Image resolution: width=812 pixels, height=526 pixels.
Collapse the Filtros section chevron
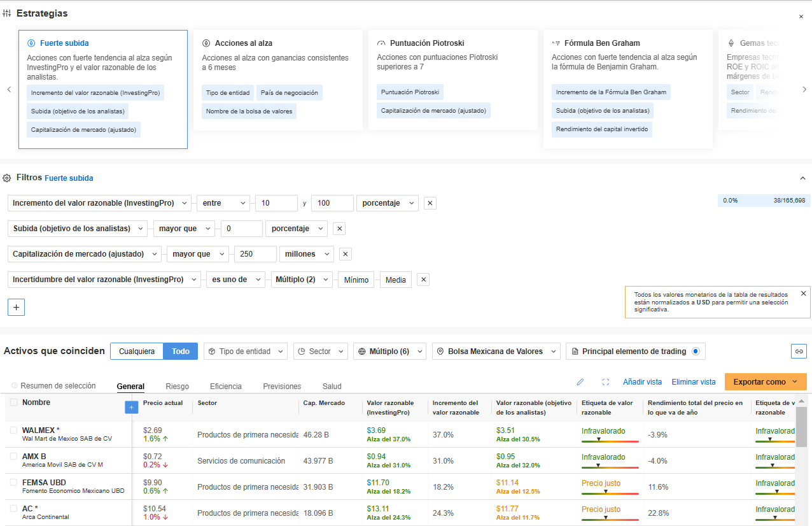click(802, 178)
